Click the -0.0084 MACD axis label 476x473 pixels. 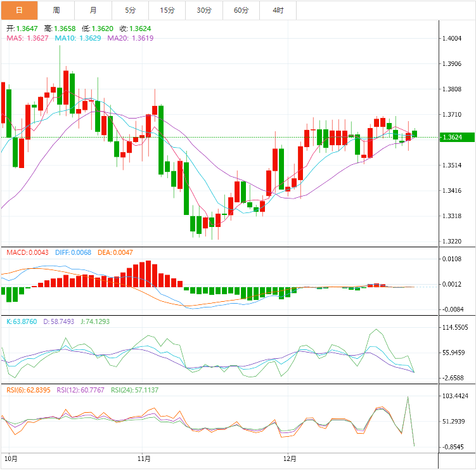(x=453, y=309)
